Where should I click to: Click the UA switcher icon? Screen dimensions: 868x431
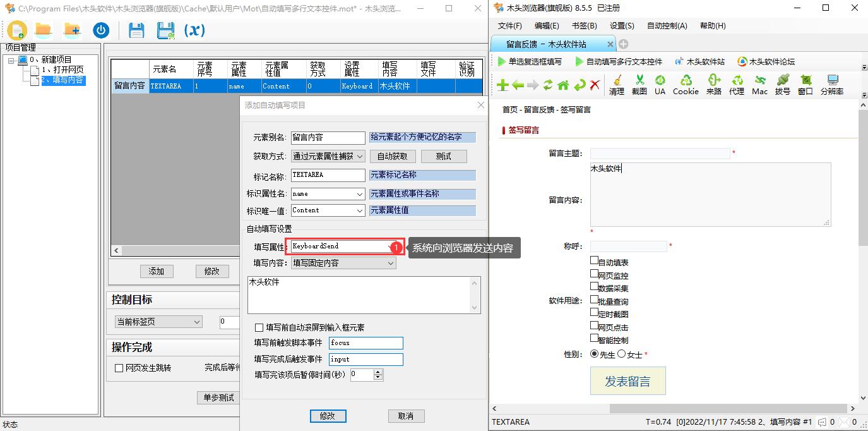click(x=660, y=84)
